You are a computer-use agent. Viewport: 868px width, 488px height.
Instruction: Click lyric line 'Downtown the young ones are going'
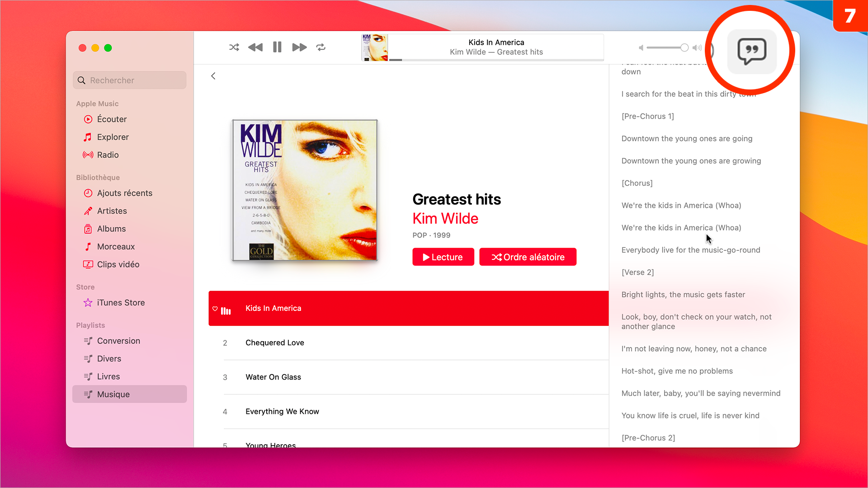[687, 139]
